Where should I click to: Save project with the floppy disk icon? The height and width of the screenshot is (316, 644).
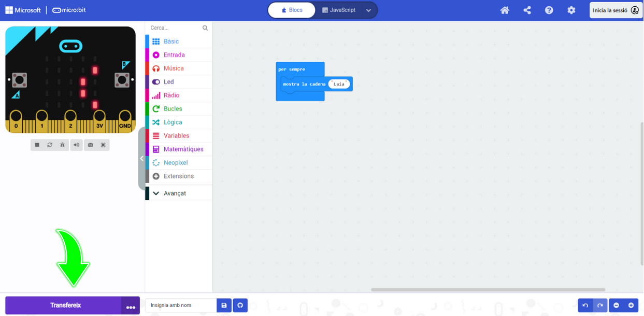coord(224,306)
